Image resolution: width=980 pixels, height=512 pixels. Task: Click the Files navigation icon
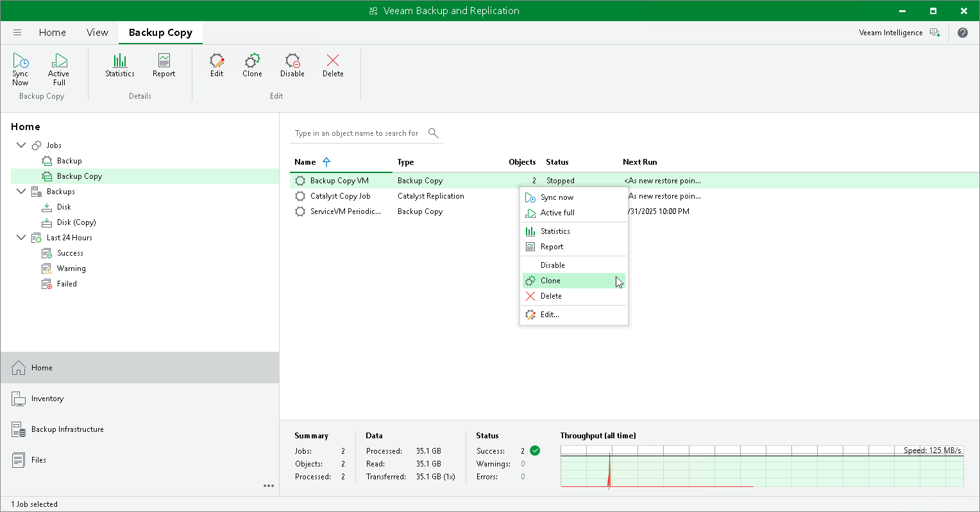point(19,460)
